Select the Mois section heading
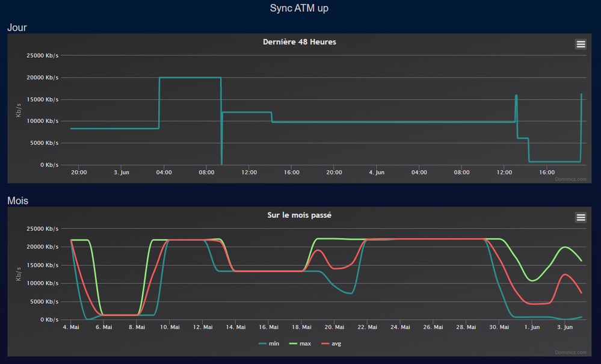Image resolution: width=601 pixels, height=364 pixels. tap(17, 201)
